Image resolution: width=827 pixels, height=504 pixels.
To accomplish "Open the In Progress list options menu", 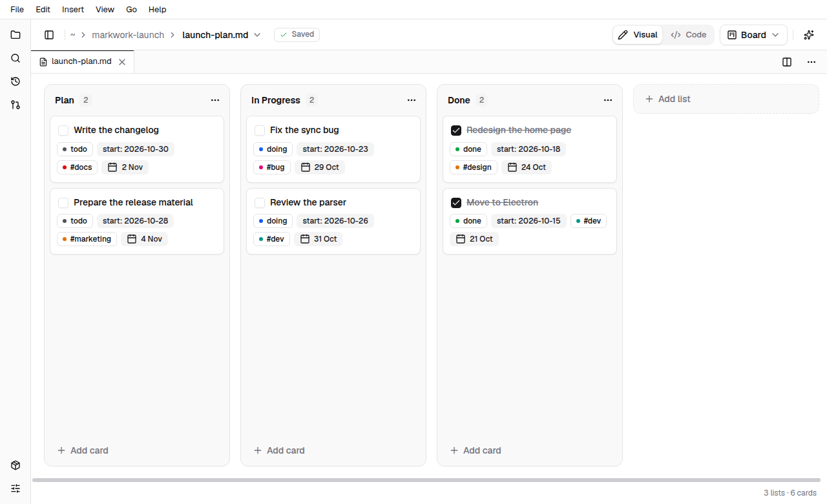I will point(412,100).
